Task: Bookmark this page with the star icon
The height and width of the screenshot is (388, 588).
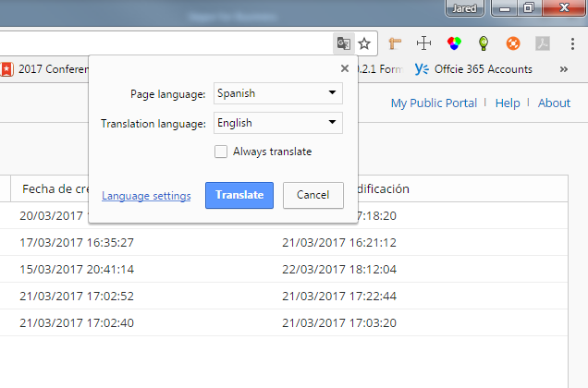Action: (364, 42)
